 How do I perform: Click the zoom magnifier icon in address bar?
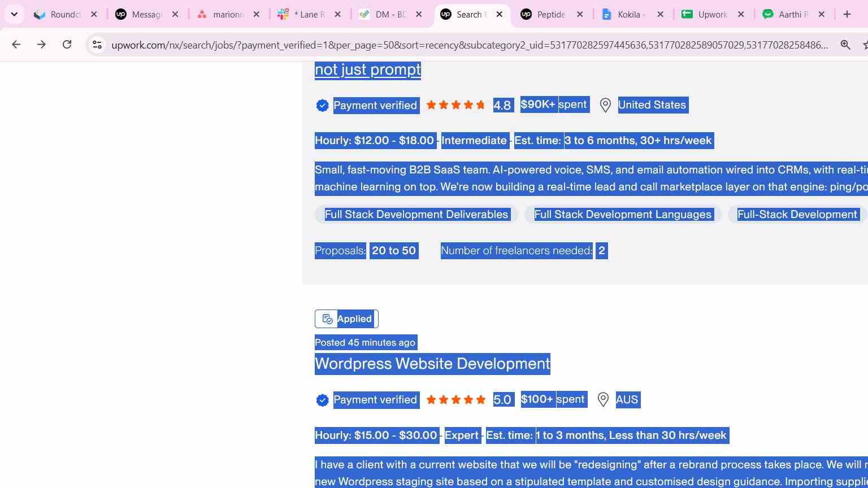845,45
